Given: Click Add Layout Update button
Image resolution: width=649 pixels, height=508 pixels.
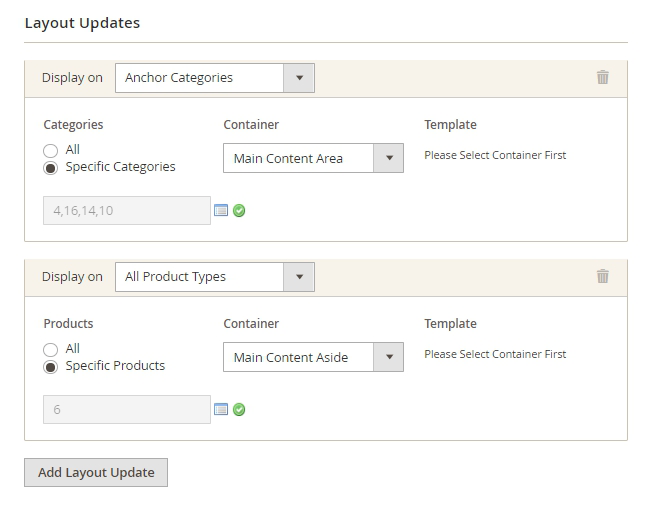Looking at the screenshot, I should pos(96,472).
